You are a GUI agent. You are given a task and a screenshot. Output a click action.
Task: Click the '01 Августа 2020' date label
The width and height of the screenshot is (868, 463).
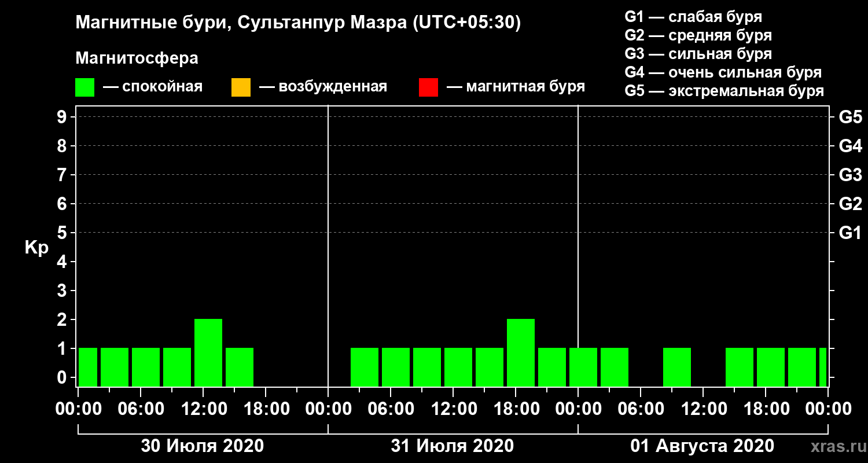[703, 446]
